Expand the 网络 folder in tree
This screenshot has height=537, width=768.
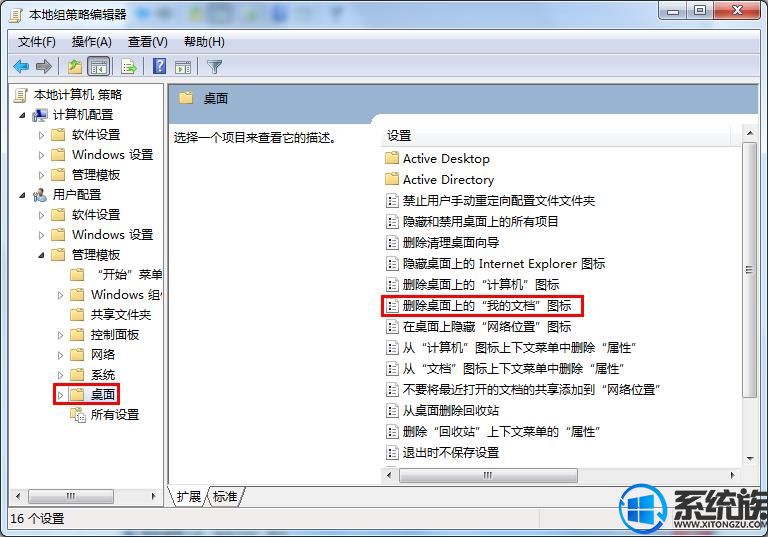pos(60,355)
